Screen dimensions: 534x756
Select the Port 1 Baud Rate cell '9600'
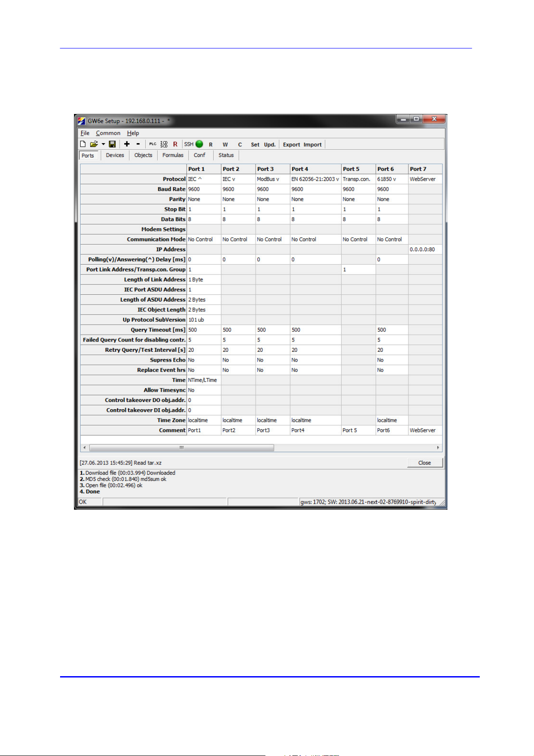point(204,189)
